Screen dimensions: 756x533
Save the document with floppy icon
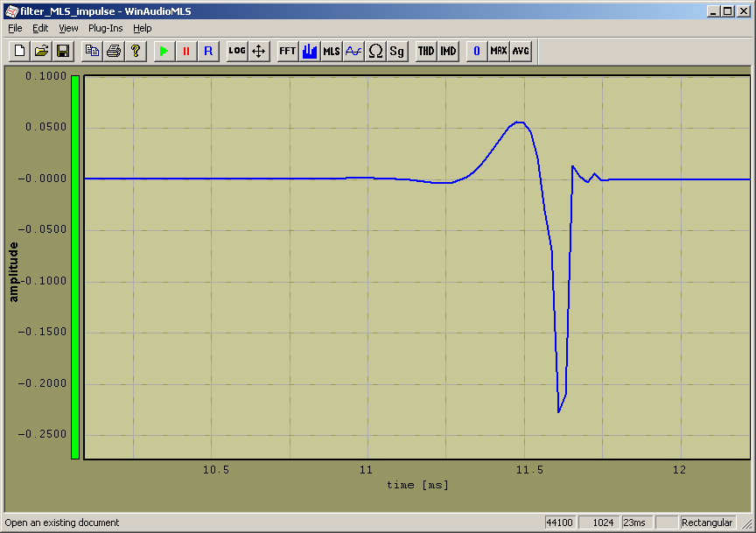(x=63, y=51)
